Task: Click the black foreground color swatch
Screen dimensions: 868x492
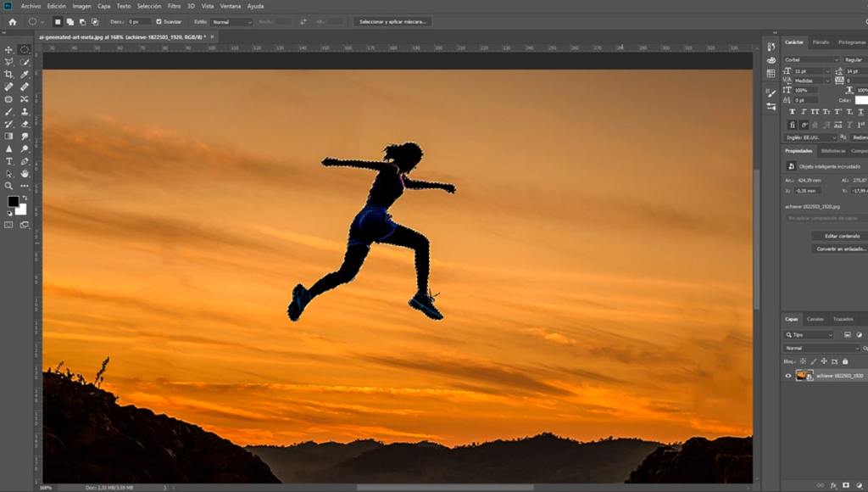Action: 13,201
